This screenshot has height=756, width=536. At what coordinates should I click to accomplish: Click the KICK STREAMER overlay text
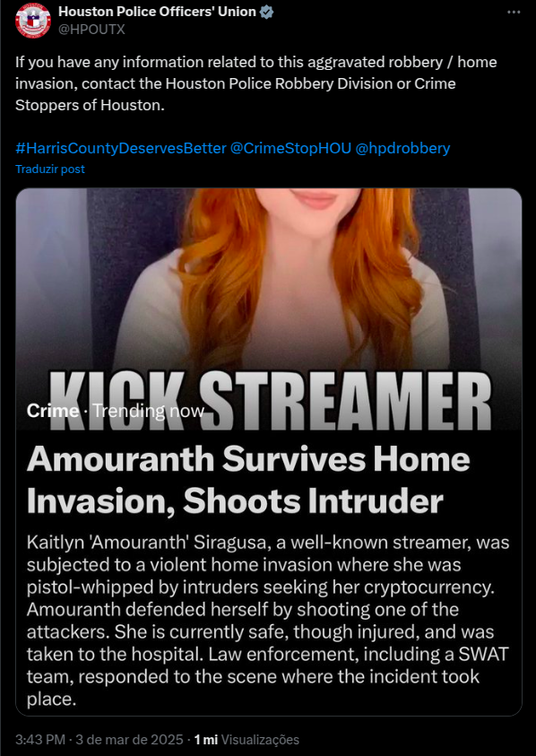click(x=271, y=400)
